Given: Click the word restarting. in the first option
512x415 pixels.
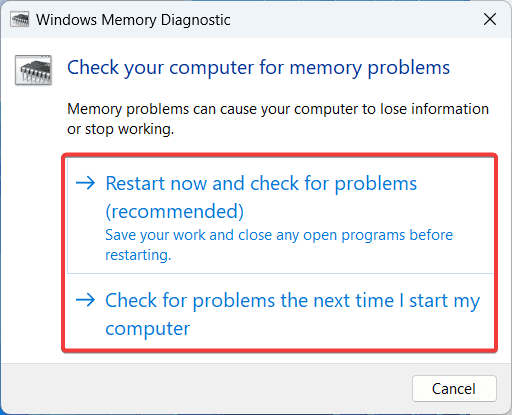Looking at the screenshot, I should coord(138,255).
